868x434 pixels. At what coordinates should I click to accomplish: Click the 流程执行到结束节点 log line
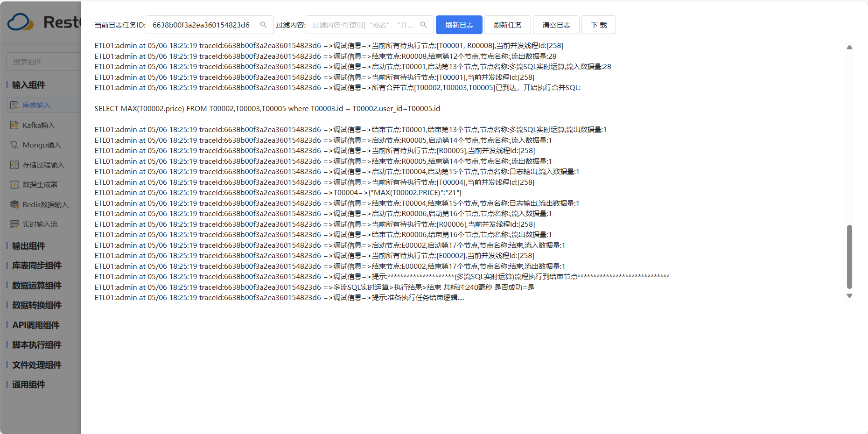382,276
